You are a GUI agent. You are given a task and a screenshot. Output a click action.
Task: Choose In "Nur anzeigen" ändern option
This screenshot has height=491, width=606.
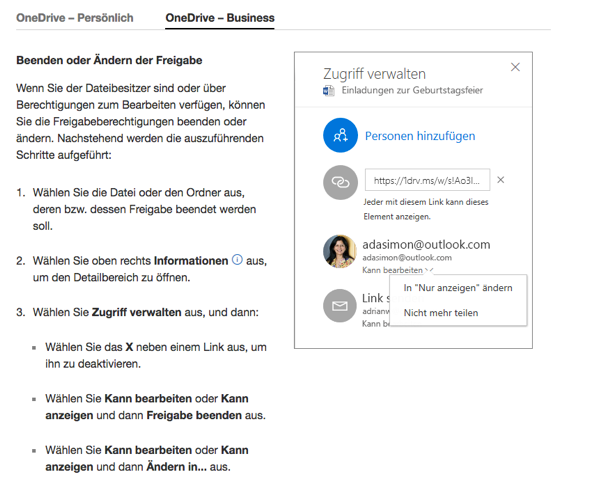(457, 288)
